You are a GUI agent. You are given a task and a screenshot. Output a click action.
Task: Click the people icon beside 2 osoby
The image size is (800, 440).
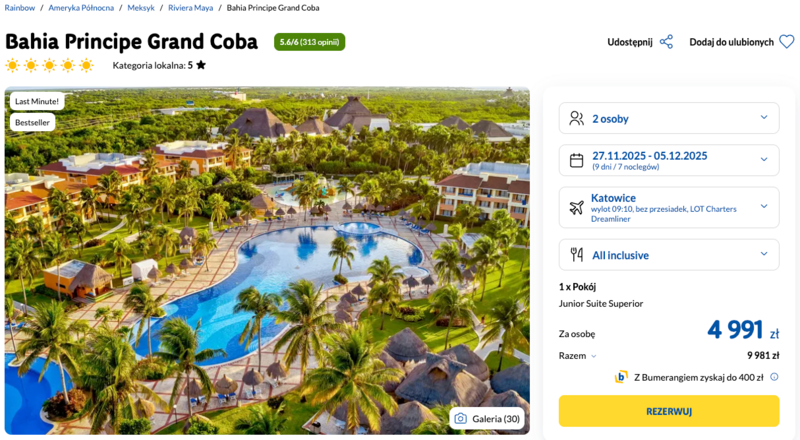576,118
